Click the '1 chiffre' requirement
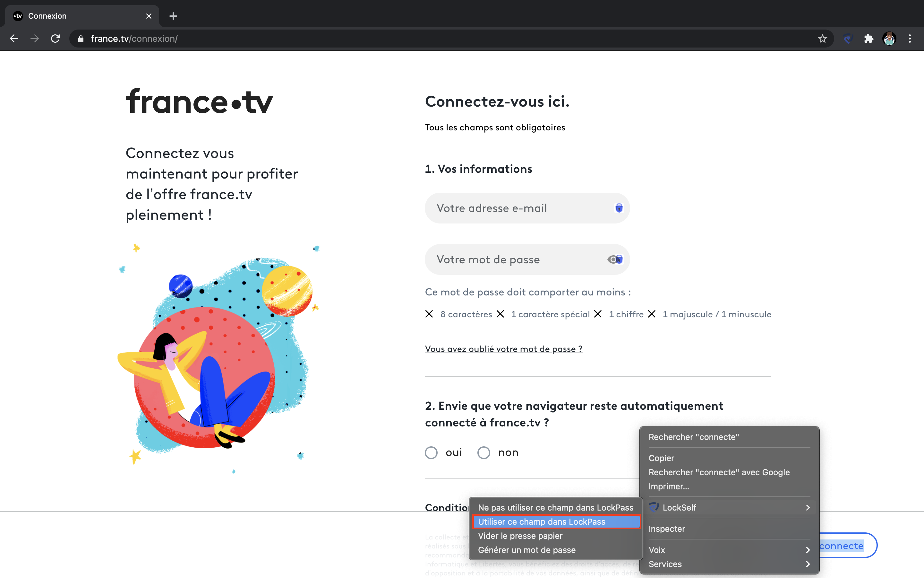 (626, 314)
